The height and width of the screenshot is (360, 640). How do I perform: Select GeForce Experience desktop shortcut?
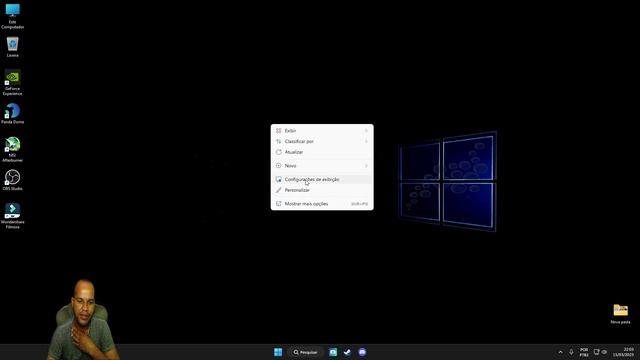tap(13, 83)
